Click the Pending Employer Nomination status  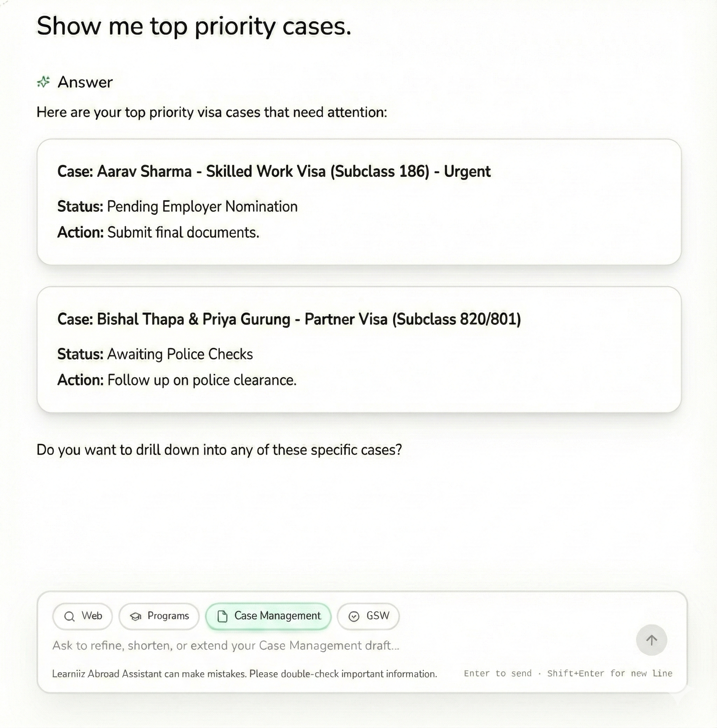click(202, 206)
